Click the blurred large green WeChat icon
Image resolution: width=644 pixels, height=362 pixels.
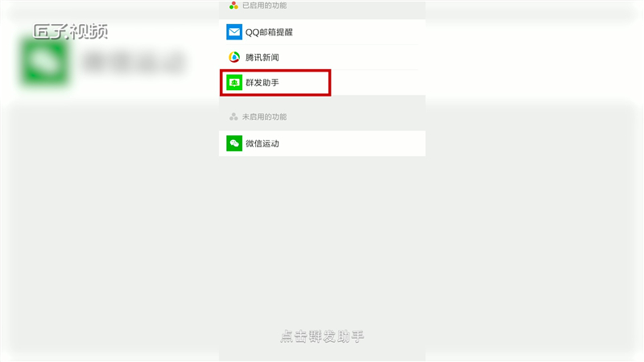[44, 62]
